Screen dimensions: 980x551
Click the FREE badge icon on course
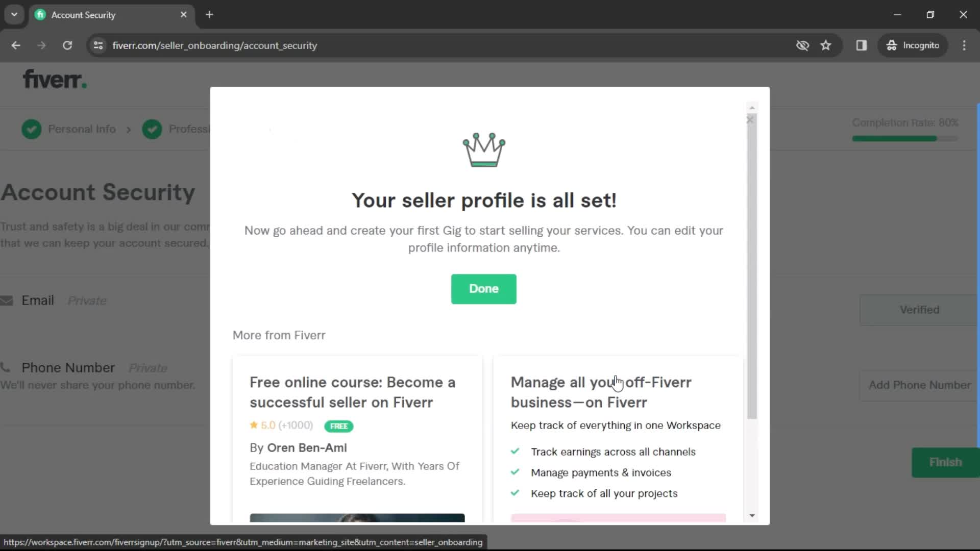pos(338,424)
